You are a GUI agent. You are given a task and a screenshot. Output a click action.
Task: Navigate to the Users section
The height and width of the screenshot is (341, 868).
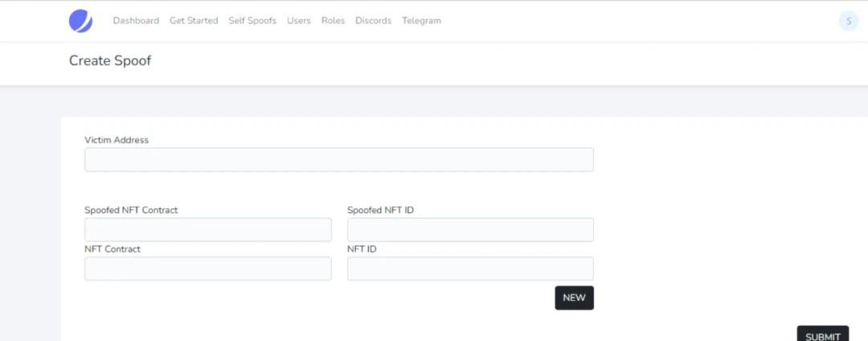(x=299, y=21)
